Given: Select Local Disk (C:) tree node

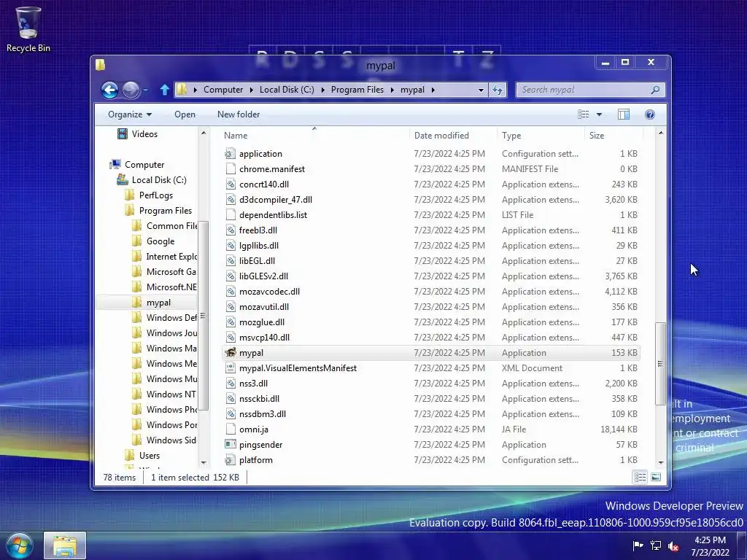Looking at the screenshot, I should pyautogui.click(x=158, y=180).
